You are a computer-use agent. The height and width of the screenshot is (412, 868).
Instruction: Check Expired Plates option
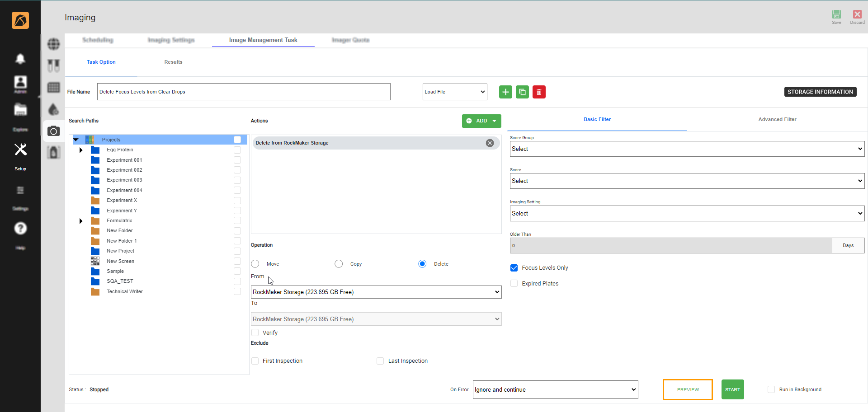(x=514, y=283)
